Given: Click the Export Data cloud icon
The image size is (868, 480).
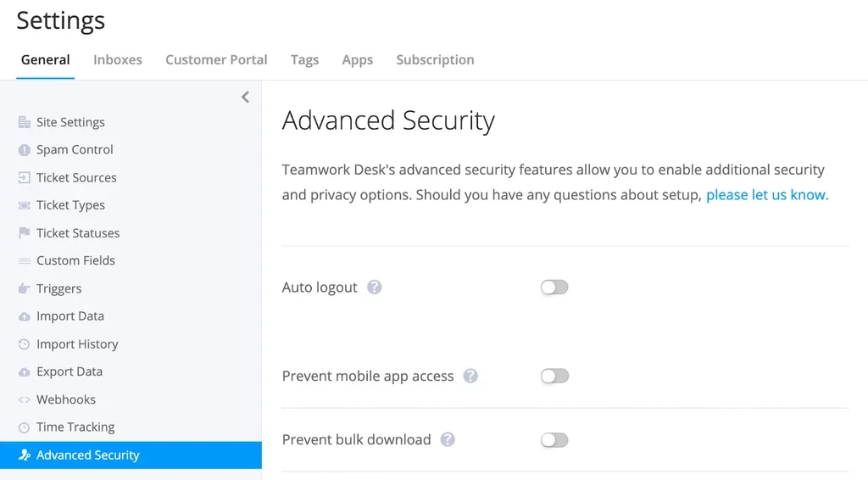Looking at the screenshot, I should click(x=25, y=372).
